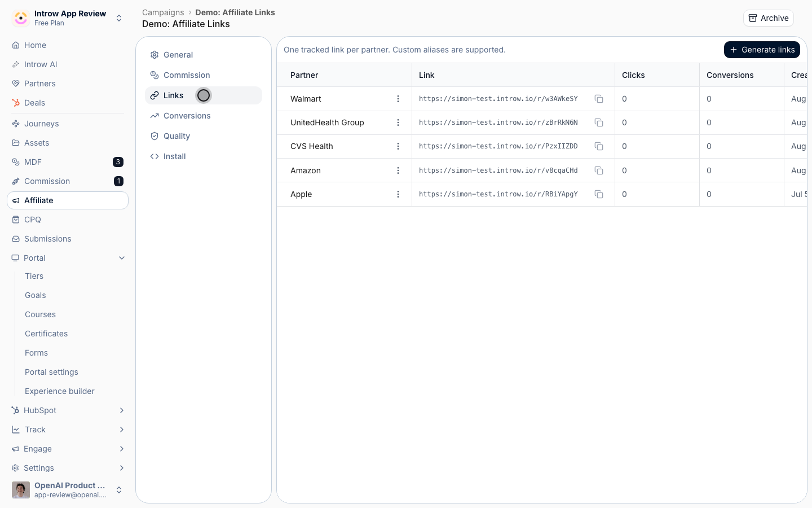Click Generate links button
Screen dimensions: 812x508
(x=762, y=50)
